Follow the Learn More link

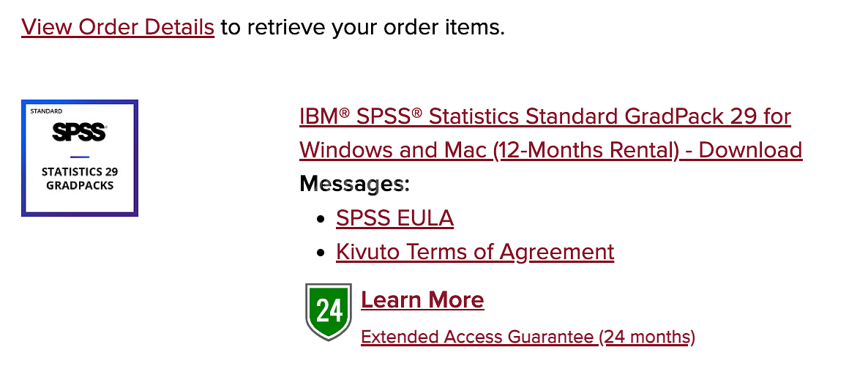422,299
